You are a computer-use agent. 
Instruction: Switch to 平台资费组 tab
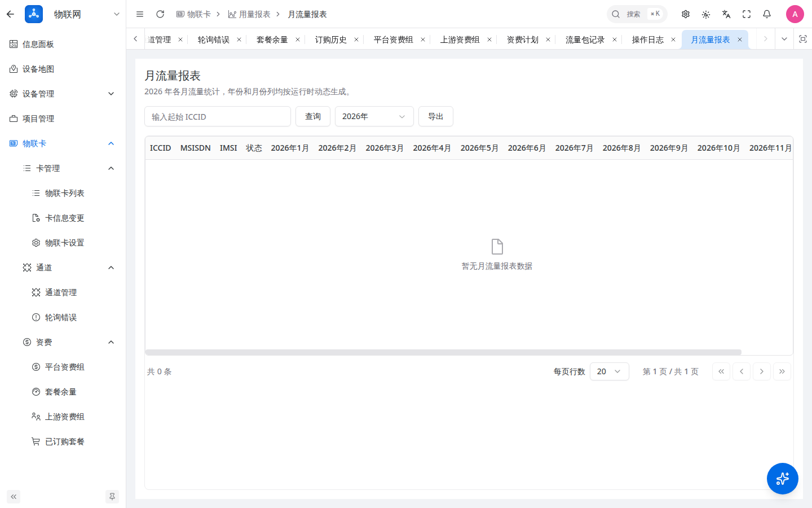[394, 40]
